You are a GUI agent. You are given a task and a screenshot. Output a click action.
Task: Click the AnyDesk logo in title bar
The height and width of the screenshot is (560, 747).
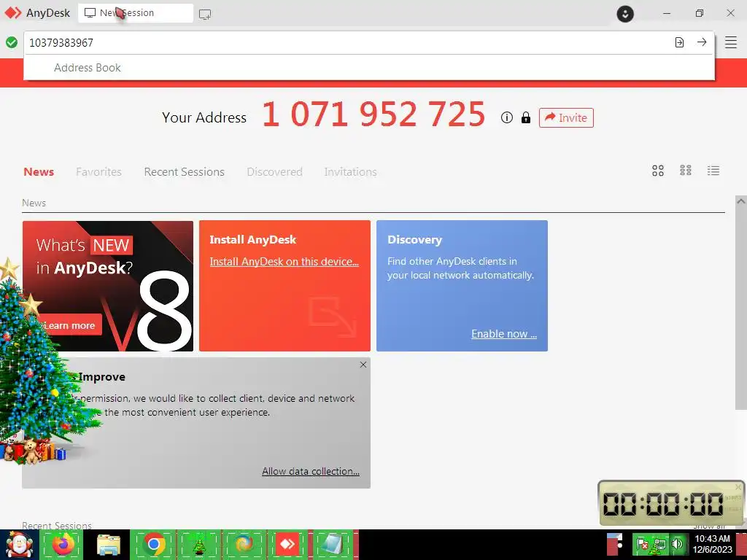pos(13,13)
